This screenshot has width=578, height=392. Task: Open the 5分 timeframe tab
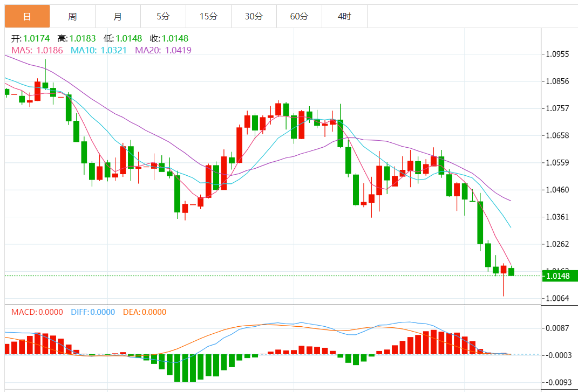point(164,16)
